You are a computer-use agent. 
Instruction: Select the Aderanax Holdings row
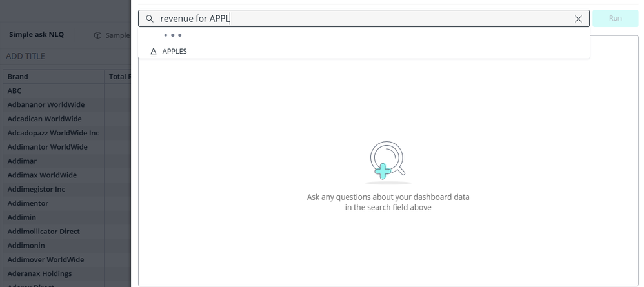[39, 273]
